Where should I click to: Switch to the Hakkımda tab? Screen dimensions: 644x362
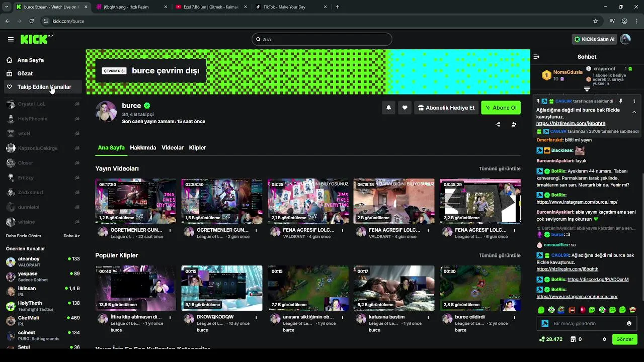tap(143, 148)
